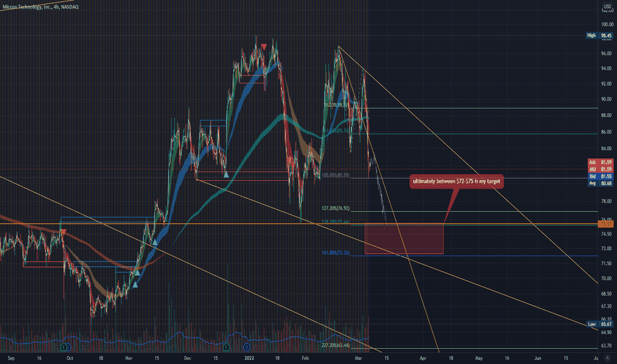This screenshot has height=364, width=617.
Task: Click the Sep label on time axis
Action: point(11,358)
